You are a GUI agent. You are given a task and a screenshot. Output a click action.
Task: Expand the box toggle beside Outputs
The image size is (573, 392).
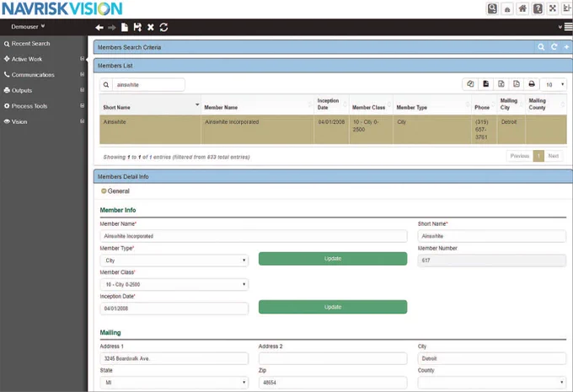(x=83, y=90)
